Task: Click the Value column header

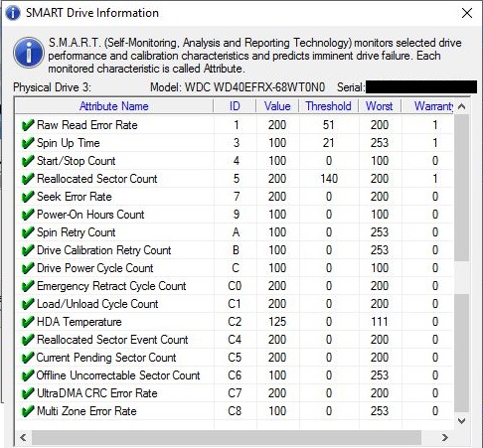Action: coord(277,106)
